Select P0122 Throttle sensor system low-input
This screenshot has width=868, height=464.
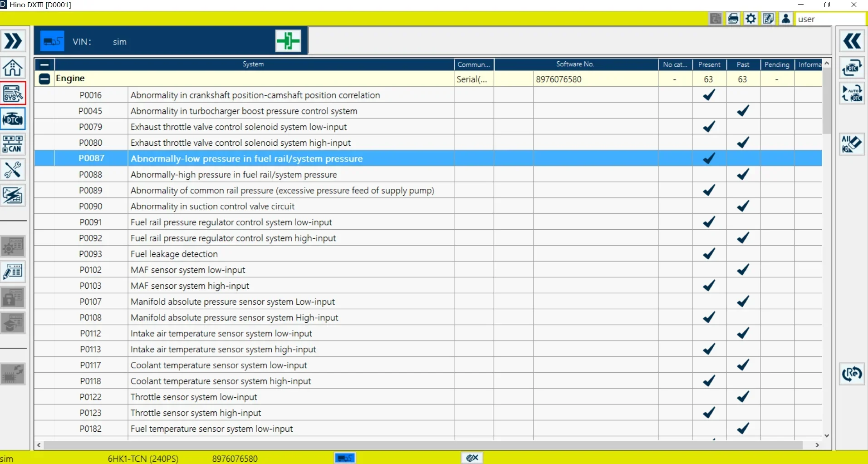(428, 397)
